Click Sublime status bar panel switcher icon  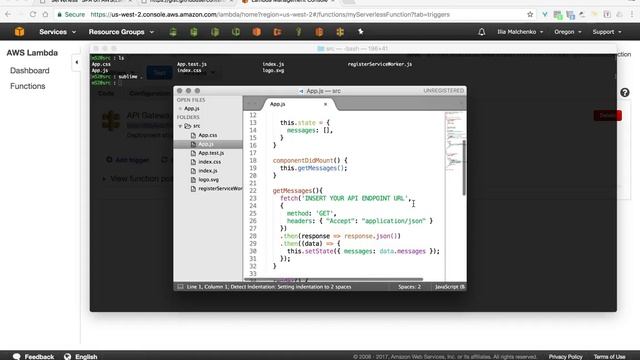180,287
